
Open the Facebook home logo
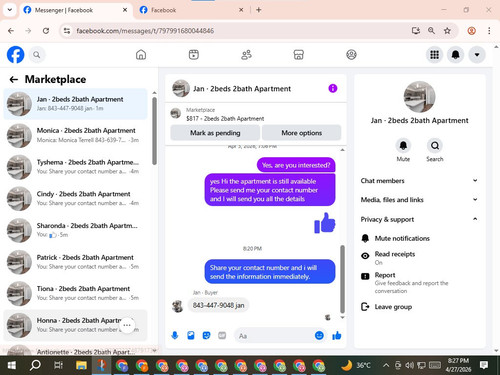(16, 55)
